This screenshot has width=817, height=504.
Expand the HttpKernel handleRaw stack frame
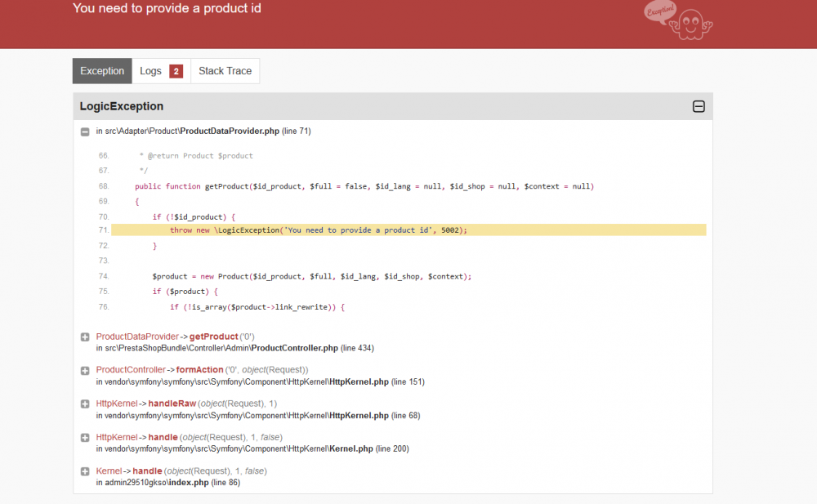84,404
